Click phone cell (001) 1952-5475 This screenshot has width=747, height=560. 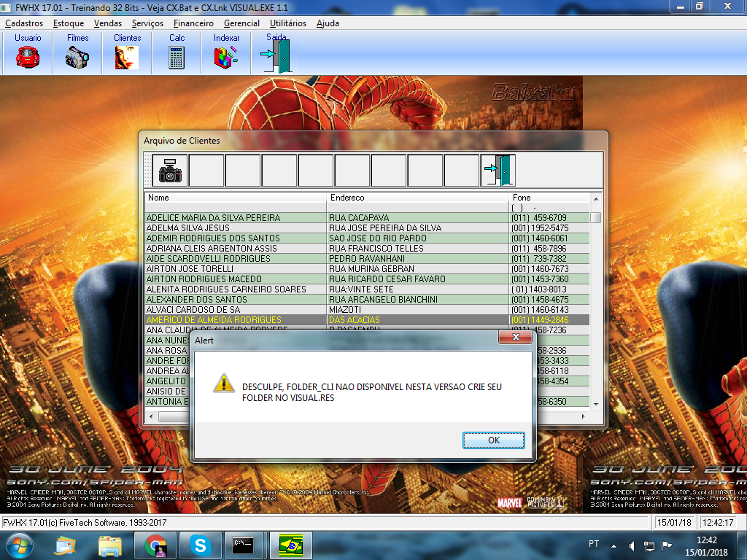click(549, 228)
